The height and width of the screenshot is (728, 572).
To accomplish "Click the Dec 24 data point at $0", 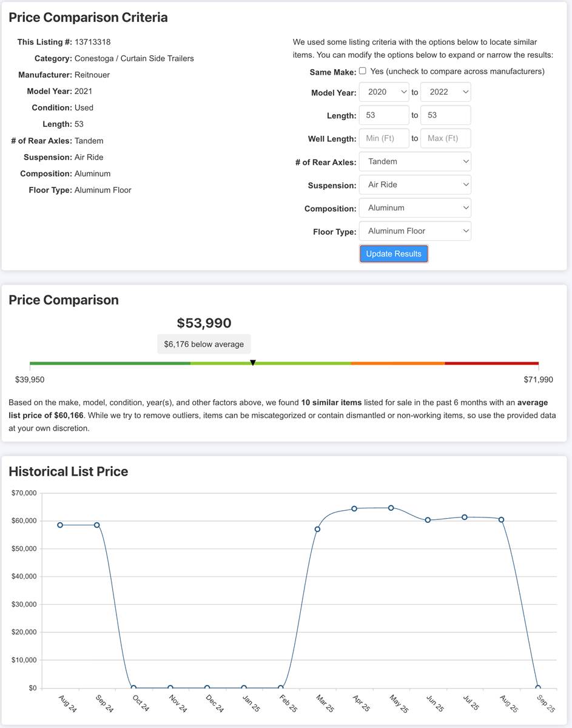I will click(207, 688).
